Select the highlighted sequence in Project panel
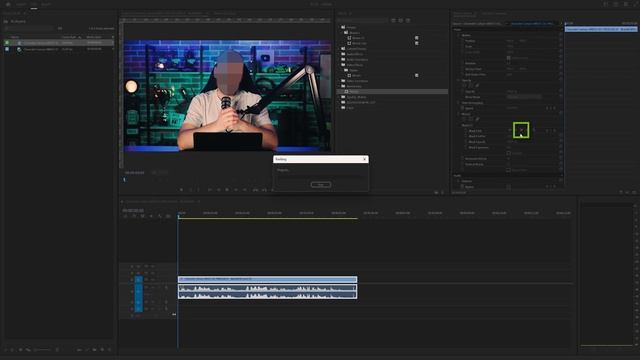 coord(59,42)
